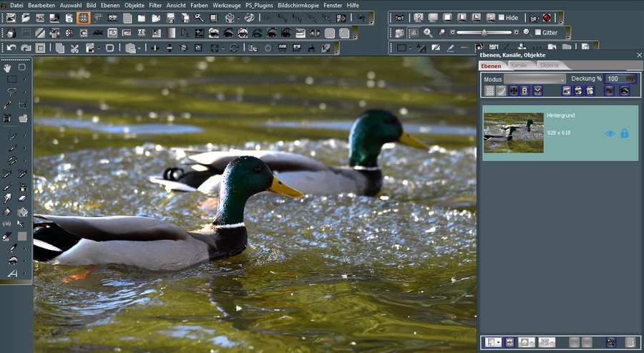Click the zoom-in magnifier icon
The height and width of the screenshot is (353, 644).
pos(428,33)
